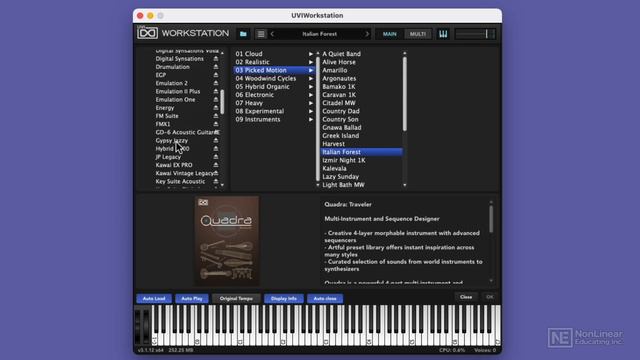Select the JP Legacy library
This screenshot has height=360, width=640.
pos(168,157)
